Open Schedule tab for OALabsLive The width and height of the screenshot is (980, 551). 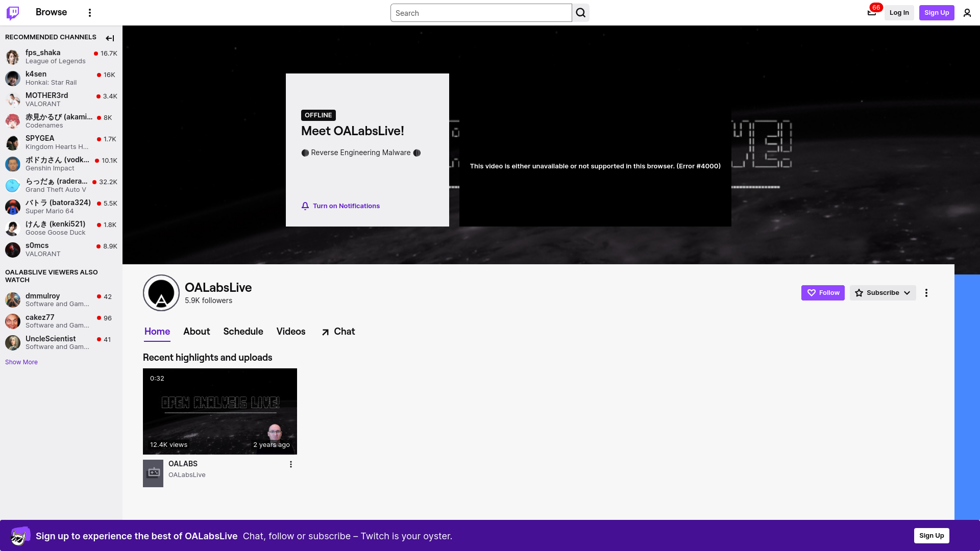(x=243, y=331)
